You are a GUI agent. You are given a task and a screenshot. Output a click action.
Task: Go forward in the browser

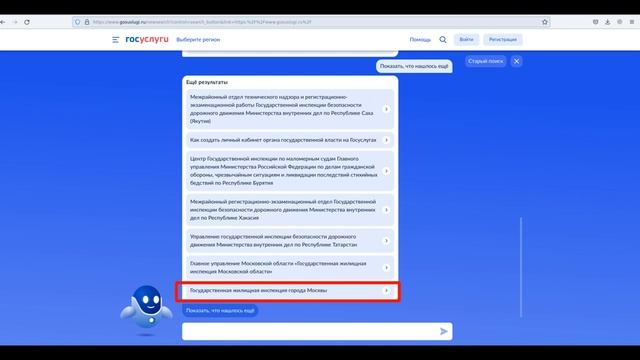[x=15, y=22]
